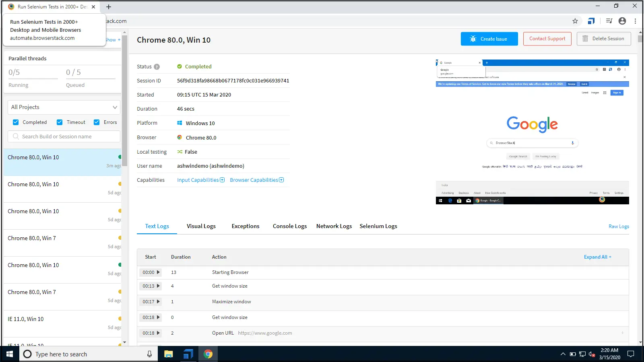The height and width of the screenshot is (362, 644).
Task: Open the Chrome profile avatar icon
Action: click(622, 21)
